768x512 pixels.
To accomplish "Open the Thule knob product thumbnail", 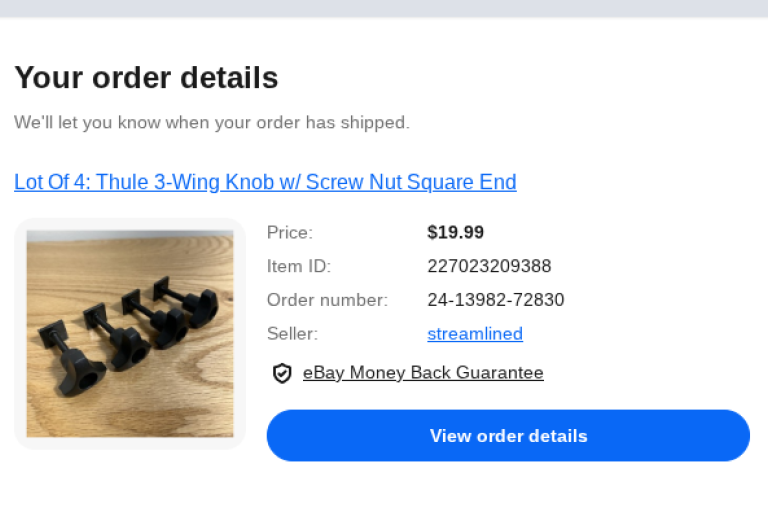I will point(130,333).
